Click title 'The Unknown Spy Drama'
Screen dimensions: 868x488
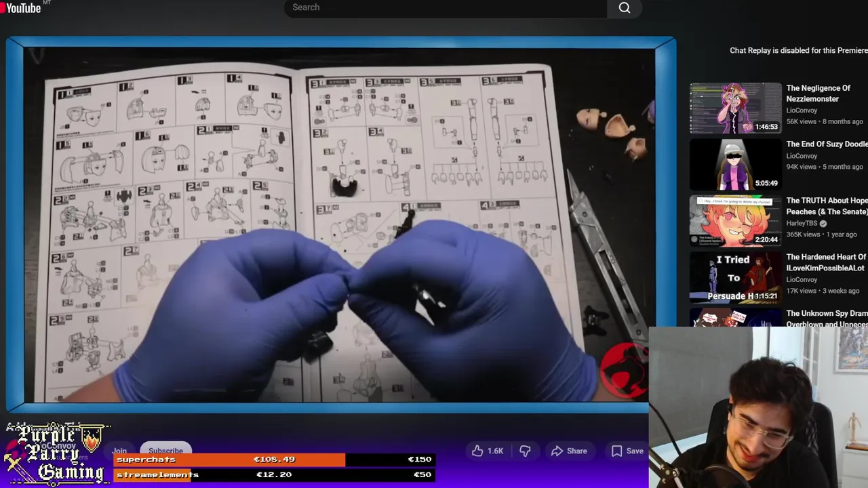(827, 319)
